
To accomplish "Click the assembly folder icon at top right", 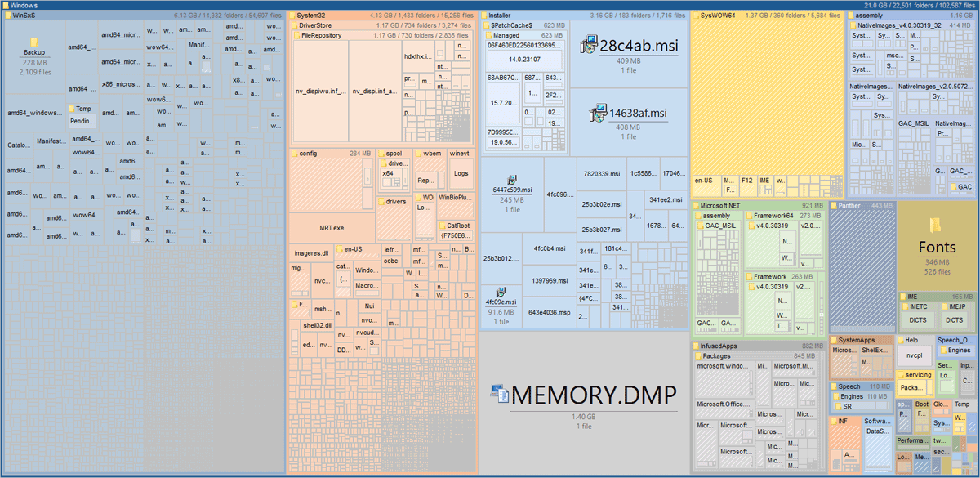I will click(850, 14).
